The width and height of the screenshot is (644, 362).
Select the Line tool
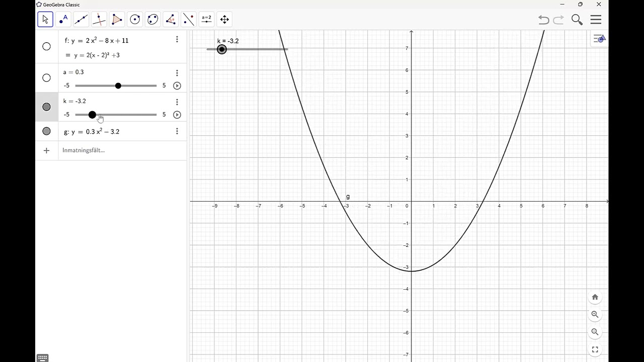(81, 20)
